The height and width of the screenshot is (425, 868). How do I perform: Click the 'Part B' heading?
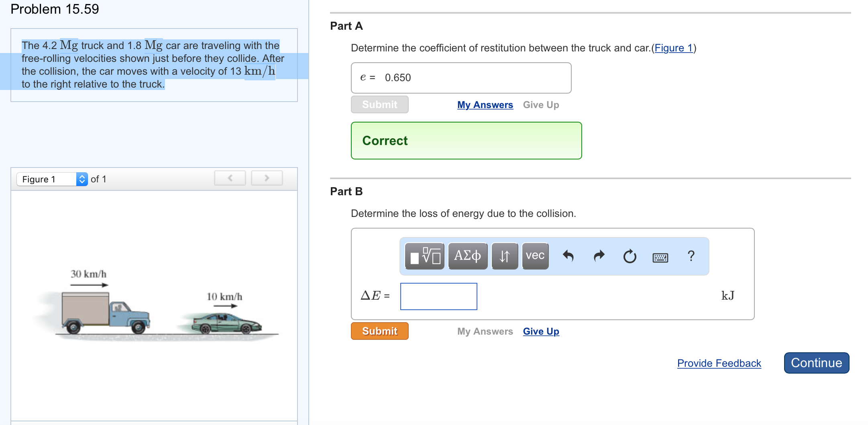click(x=346, y=192)
